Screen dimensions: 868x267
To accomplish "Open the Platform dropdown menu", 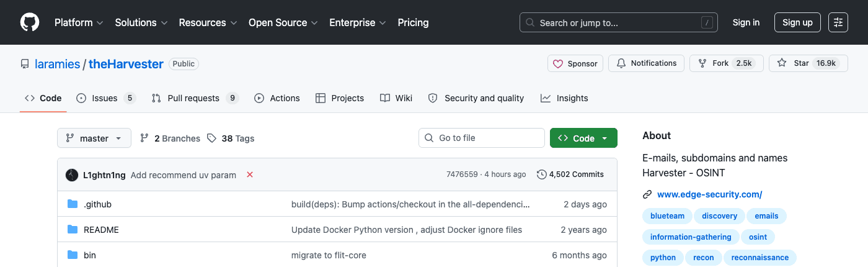I will pyautogui.click(x=79, y=22).
